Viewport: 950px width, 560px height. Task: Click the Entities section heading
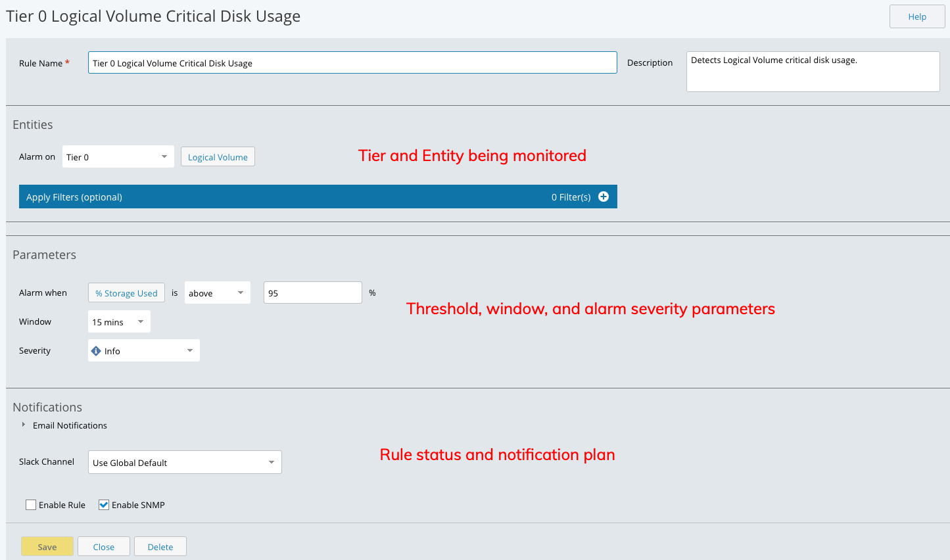(x=33, y=125)
